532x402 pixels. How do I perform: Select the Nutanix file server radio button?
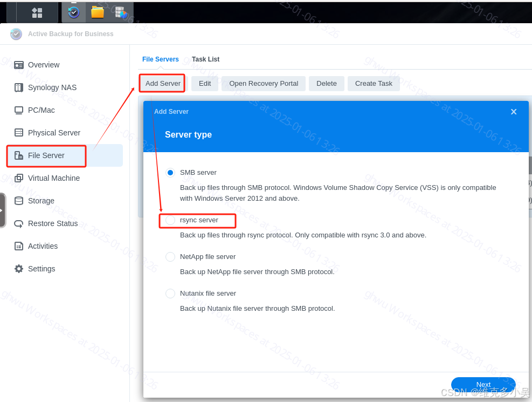(170, 294)
